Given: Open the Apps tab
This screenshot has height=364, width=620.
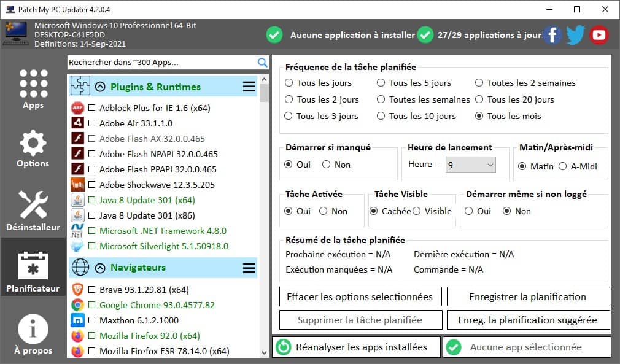Looking at the screenshot, I should click(33, 90).
